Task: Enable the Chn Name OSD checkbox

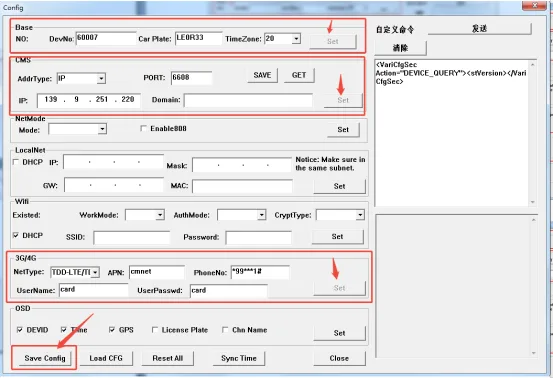Action: [x=225, y=330]
